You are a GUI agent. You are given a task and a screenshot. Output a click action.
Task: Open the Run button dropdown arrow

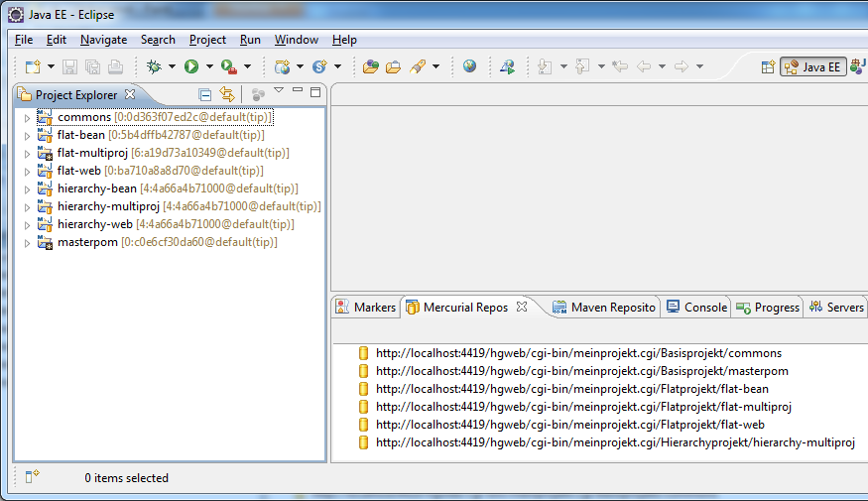pos(209,66)
